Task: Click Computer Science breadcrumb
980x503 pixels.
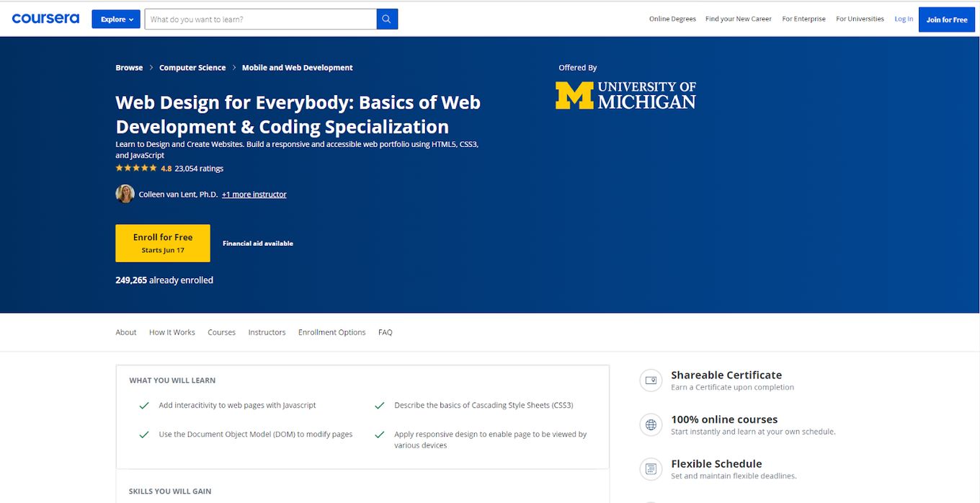Action: tap(192, 68)
